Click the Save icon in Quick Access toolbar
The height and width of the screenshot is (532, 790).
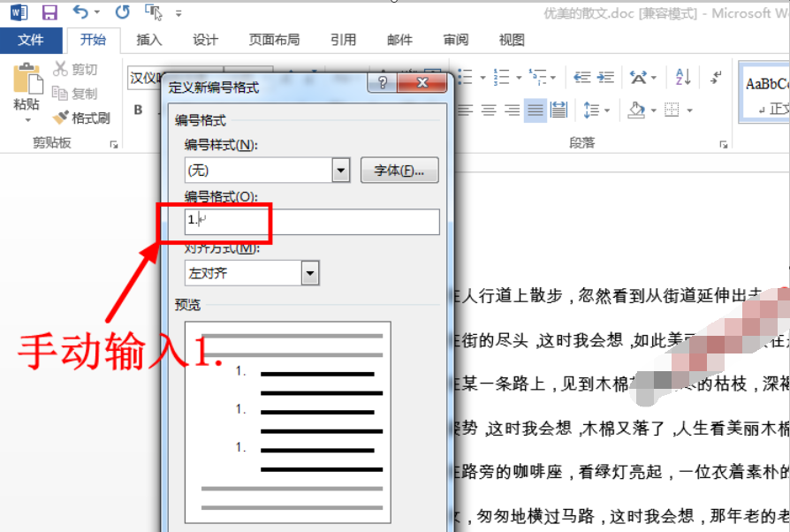(x=49, y=11)
